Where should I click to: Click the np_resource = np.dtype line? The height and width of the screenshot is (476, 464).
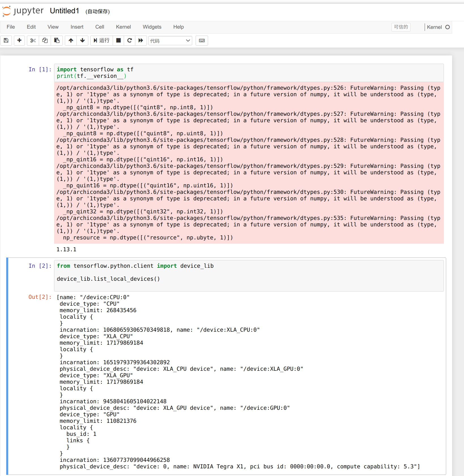pos(148,237)
